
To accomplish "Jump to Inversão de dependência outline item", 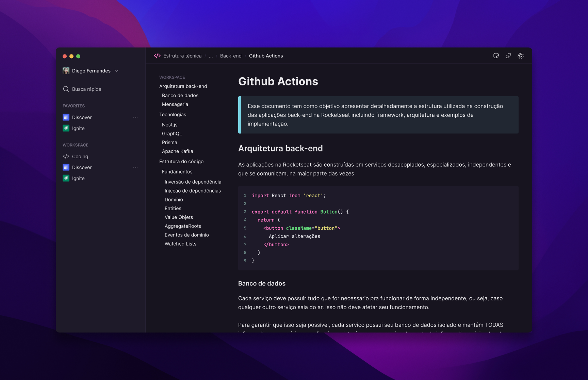I will tap(193, 182).
